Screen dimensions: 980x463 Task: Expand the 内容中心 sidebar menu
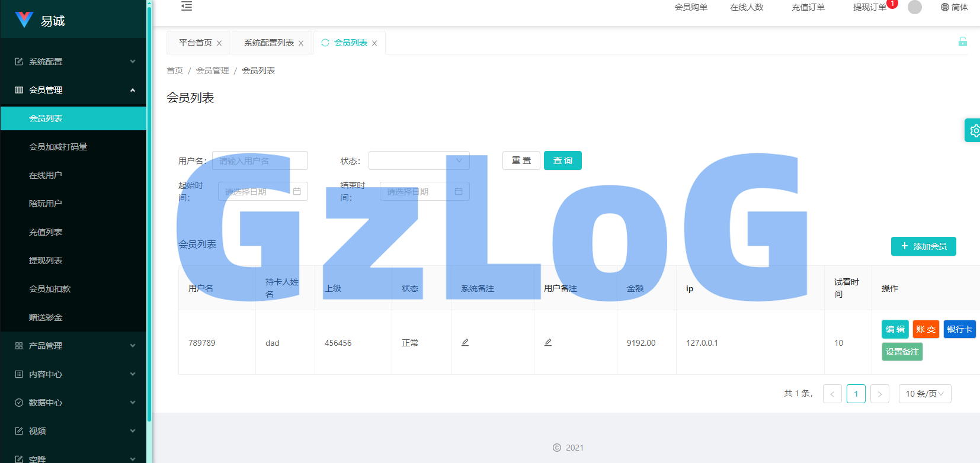[73, 374]
